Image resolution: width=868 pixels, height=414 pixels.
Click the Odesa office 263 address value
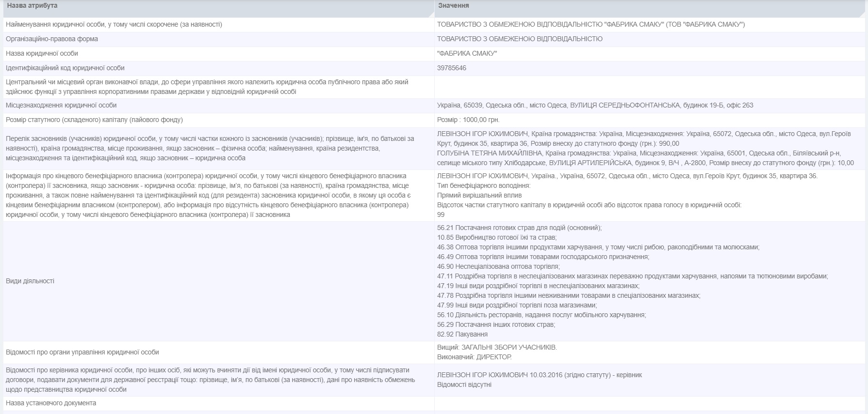595,106
